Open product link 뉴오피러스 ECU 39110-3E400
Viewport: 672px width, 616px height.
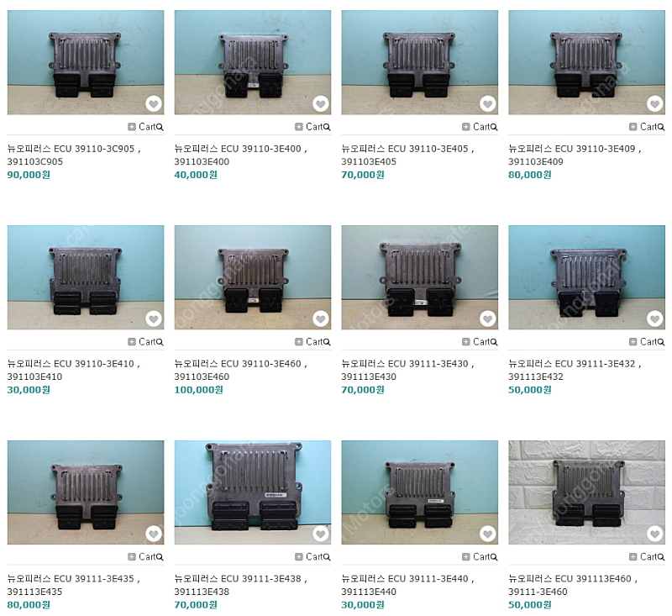[x=240, y=155]
